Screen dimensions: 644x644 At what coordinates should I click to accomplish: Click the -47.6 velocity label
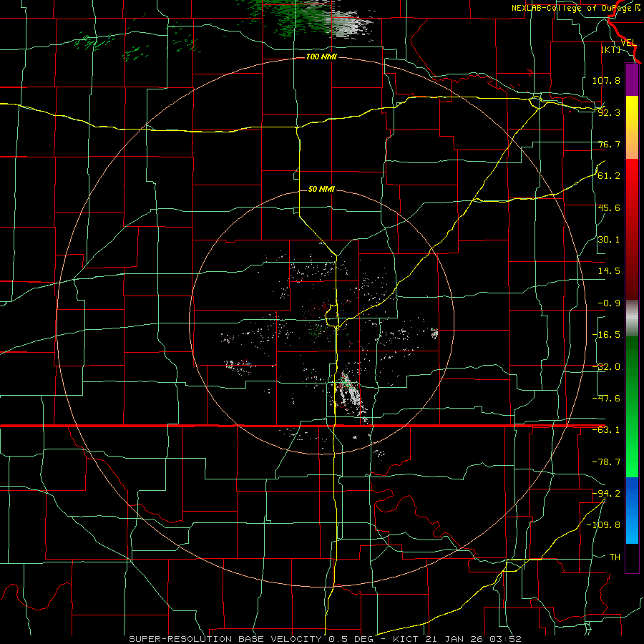606,399
